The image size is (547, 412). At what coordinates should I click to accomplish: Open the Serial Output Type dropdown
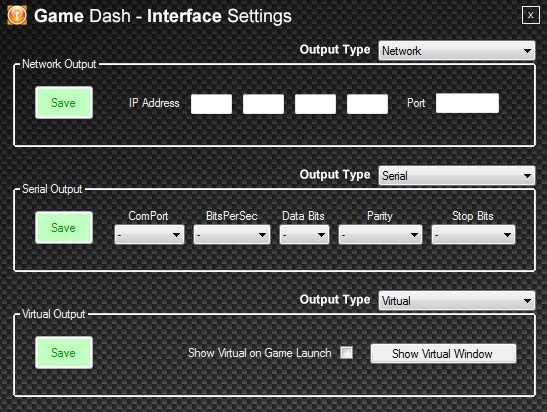[457, 175]
